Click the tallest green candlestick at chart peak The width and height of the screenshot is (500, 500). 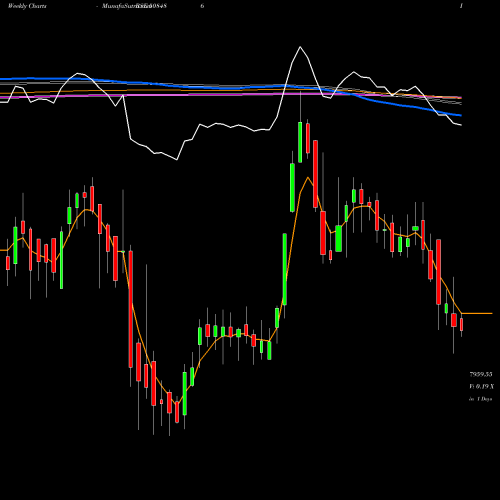pyautogui.click(x=300, y=142)
